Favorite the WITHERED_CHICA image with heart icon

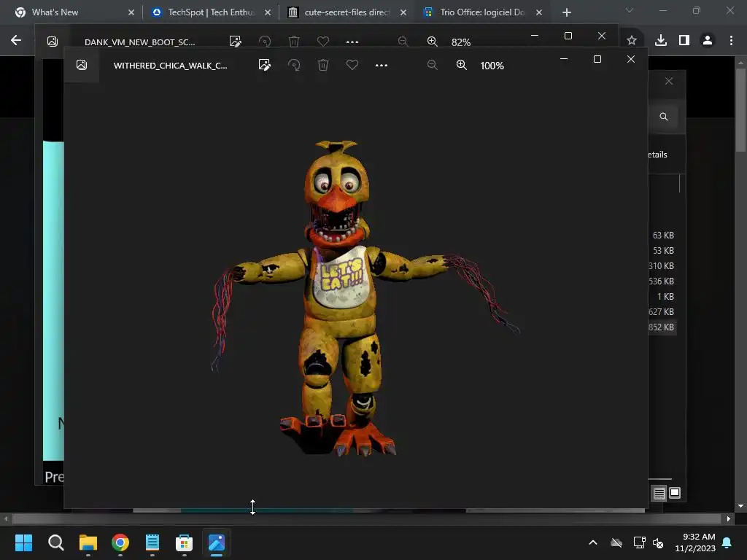click(x=352, y=65)
